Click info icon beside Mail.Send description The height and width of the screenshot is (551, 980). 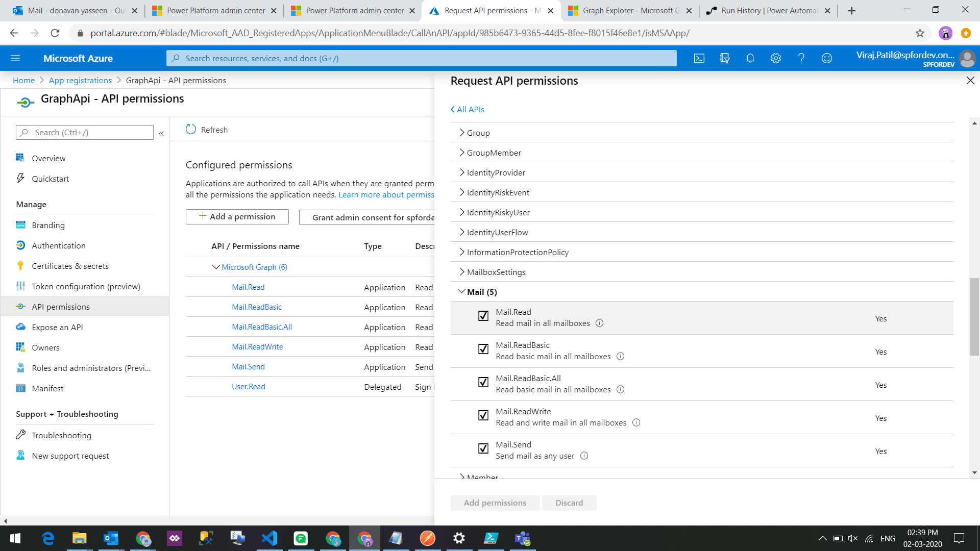click(584, 456)
